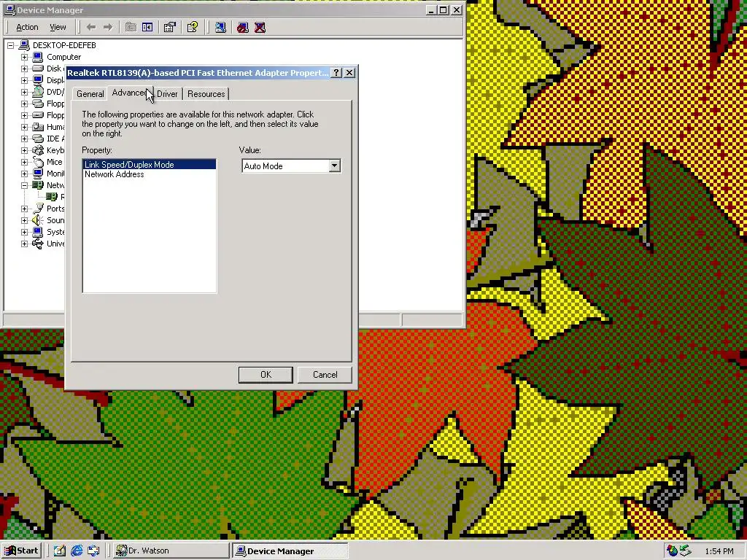The image size is (747, 560).
Task: Click the Computer node icon
Action: [38, 57]
